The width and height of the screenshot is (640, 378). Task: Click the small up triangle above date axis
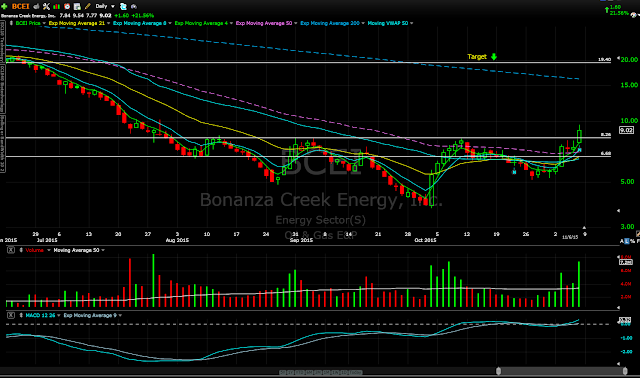584,228
